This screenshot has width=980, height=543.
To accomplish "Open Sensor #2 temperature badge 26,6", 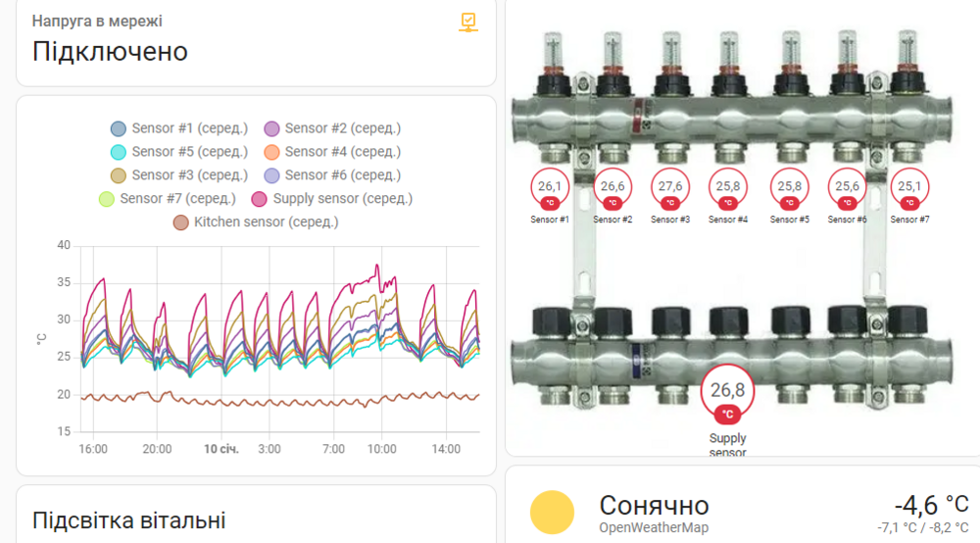I will (x=612, y=189).
